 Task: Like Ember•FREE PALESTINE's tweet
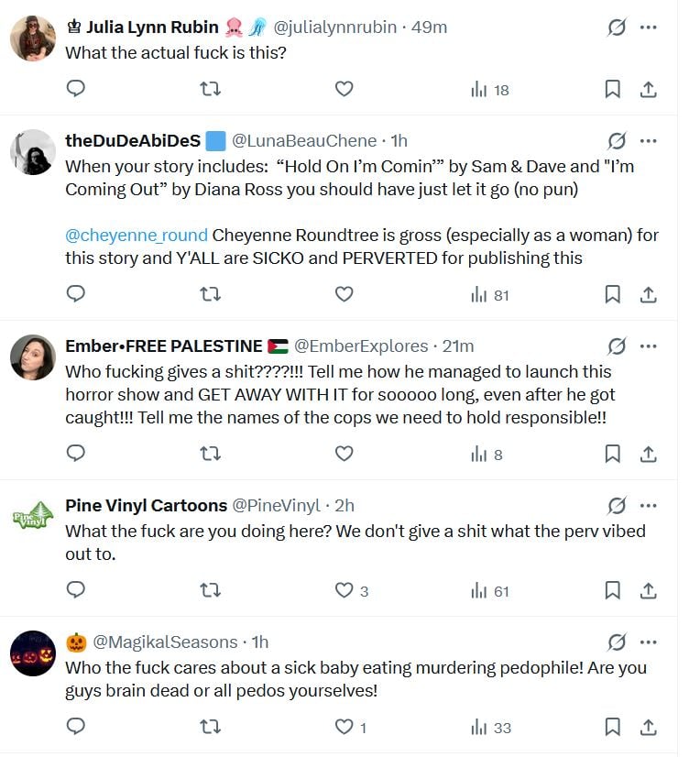344,454
